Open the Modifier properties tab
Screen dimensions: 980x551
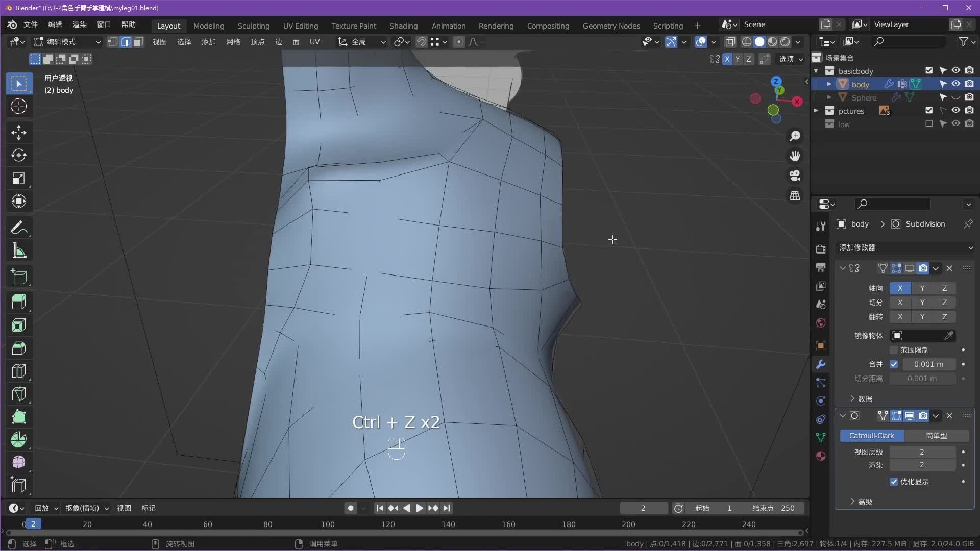(821, 364)
